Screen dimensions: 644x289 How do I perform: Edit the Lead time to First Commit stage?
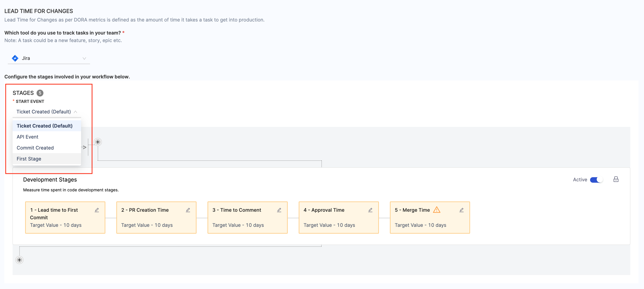click(97, 210)
